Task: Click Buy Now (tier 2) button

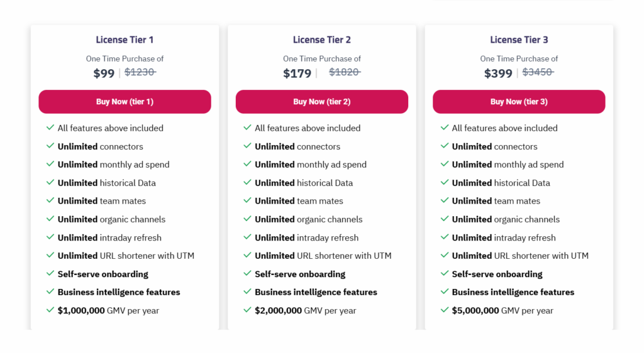Action: coord(322,102)
